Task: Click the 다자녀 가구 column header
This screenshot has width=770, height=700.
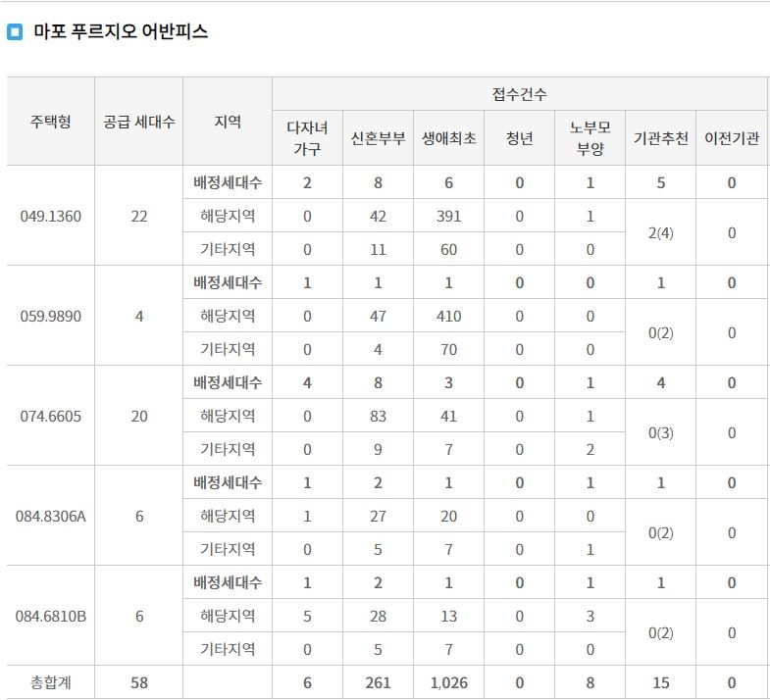Action: [307, 138]
